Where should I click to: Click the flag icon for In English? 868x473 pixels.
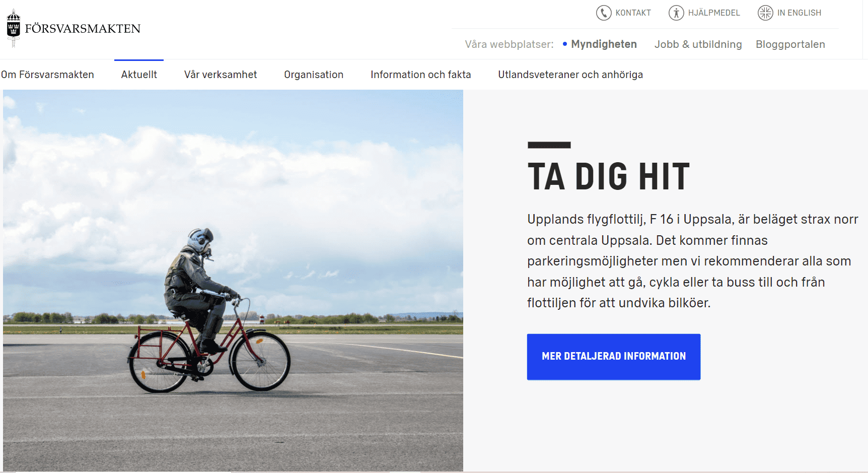coord(765,13)
